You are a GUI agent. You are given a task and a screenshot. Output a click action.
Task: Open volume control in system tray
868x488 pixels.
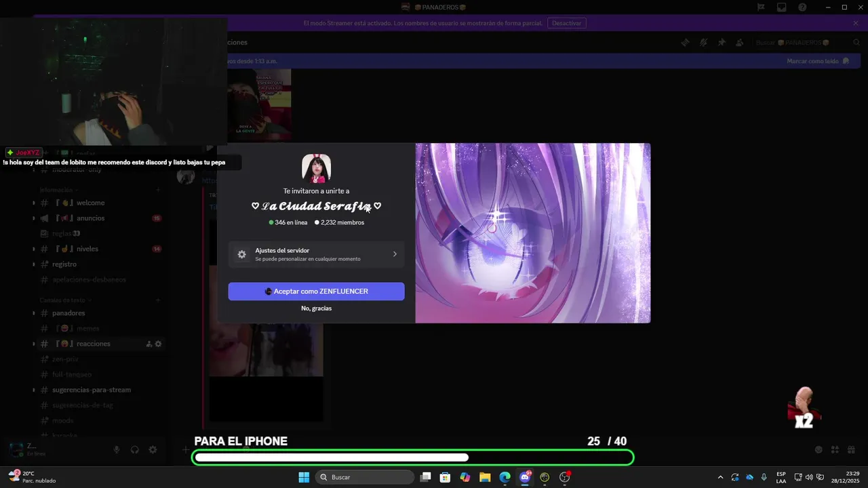pos(809,477)
